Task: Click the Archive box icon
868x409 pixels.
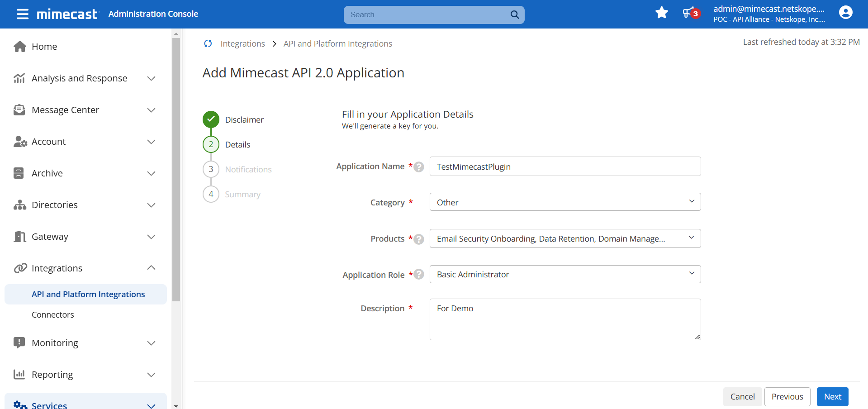Action: point(19,173)
